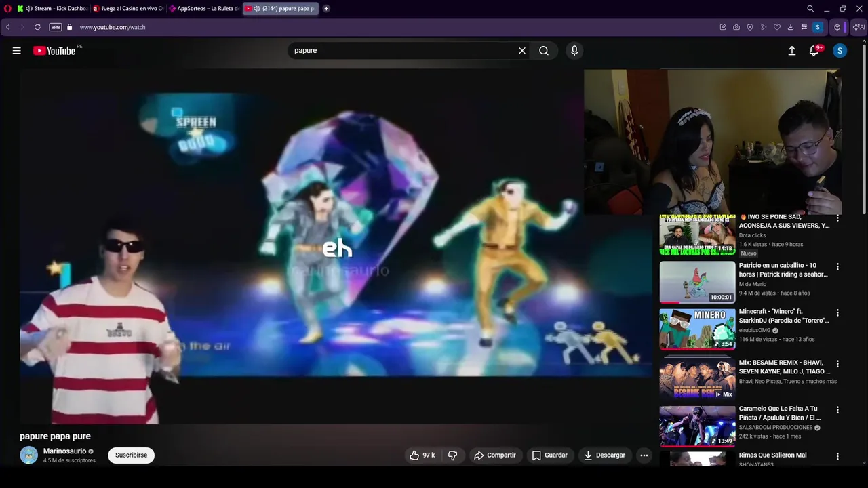Open the notifications bell with 9+ badge
868x488 pixels.
point(814,51)
